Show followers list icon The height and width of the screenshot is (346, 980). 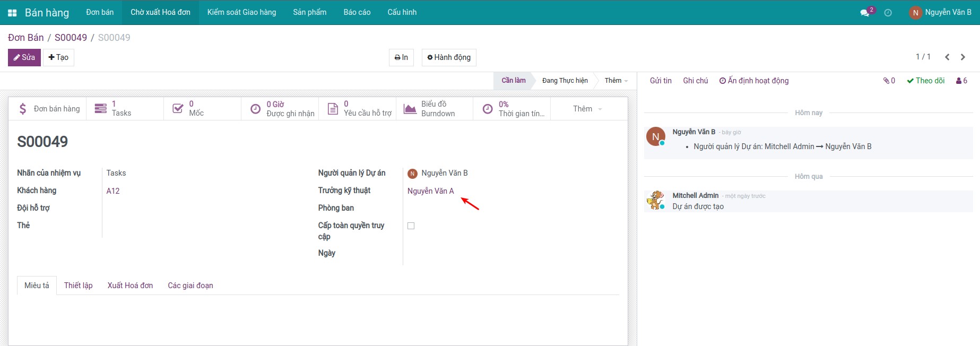[x=961, y=81]
